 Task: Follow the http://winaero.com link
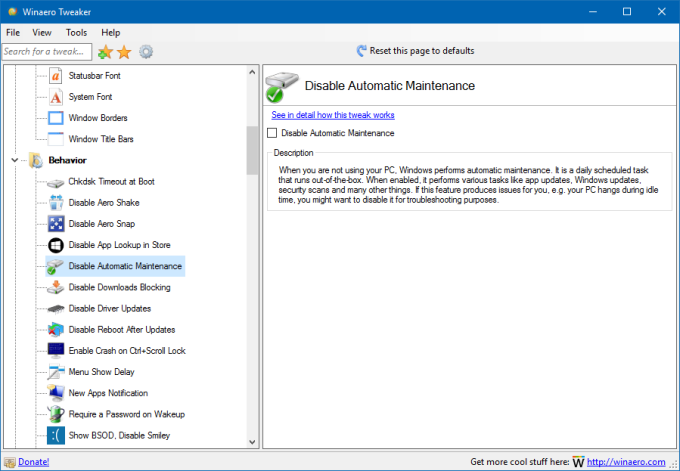click(625, 462)
